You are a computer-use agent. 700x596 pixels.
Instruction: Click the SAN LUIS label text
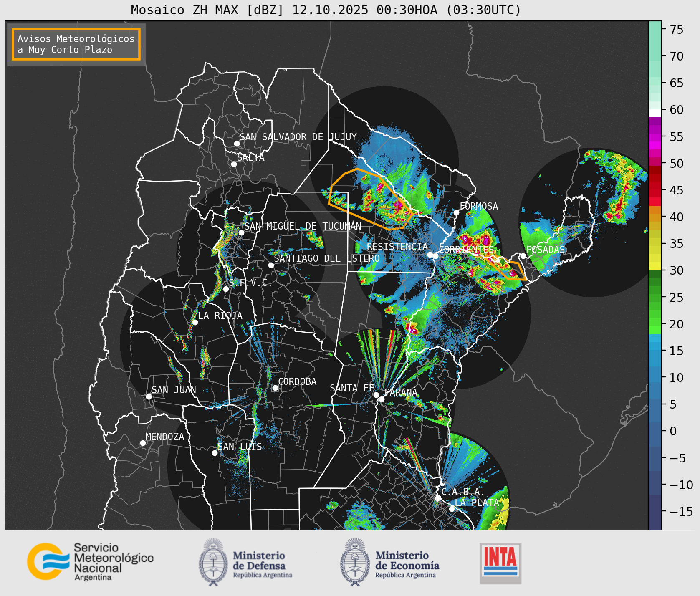click(240, 447)
